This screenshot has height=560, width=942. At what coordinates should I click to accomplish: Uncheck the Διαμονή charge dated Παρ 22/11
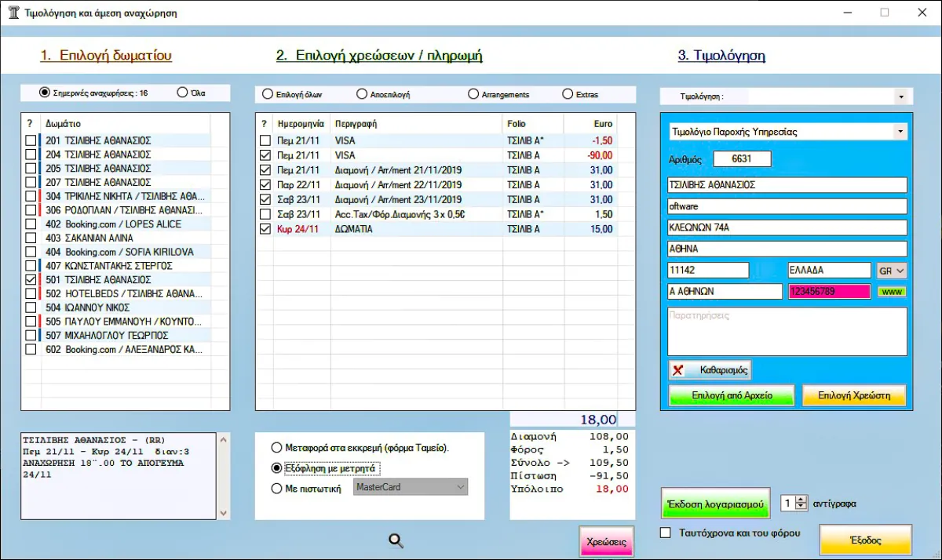coord(265,185)
